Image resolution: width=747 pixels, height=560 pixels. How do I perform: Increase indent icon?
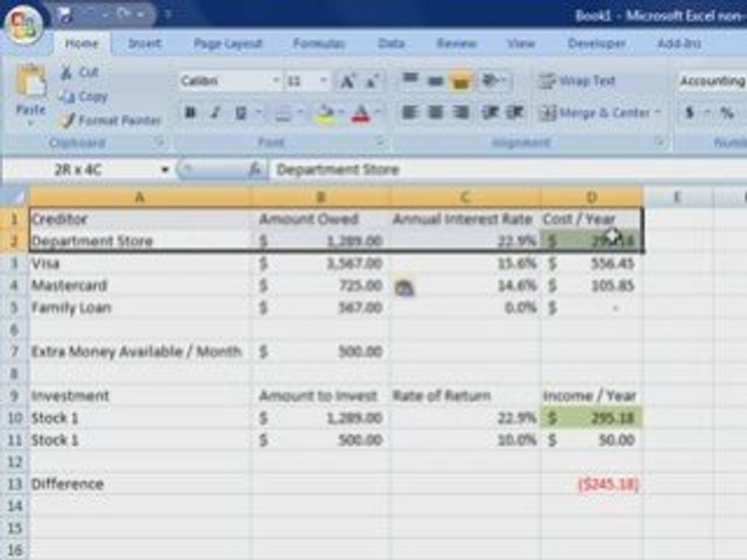pyautogui.click(x=515, y=113)
